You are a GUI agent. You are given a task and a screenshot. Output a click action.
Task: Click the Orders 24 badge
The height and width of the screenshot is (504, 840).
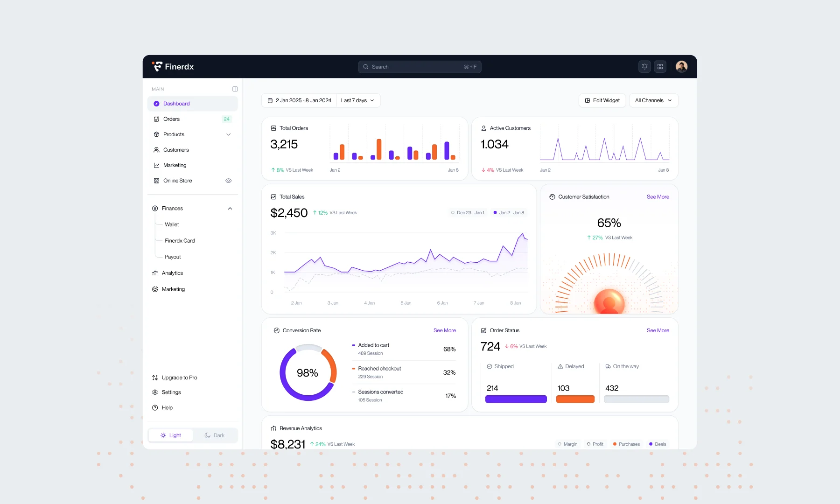point(227,119)
